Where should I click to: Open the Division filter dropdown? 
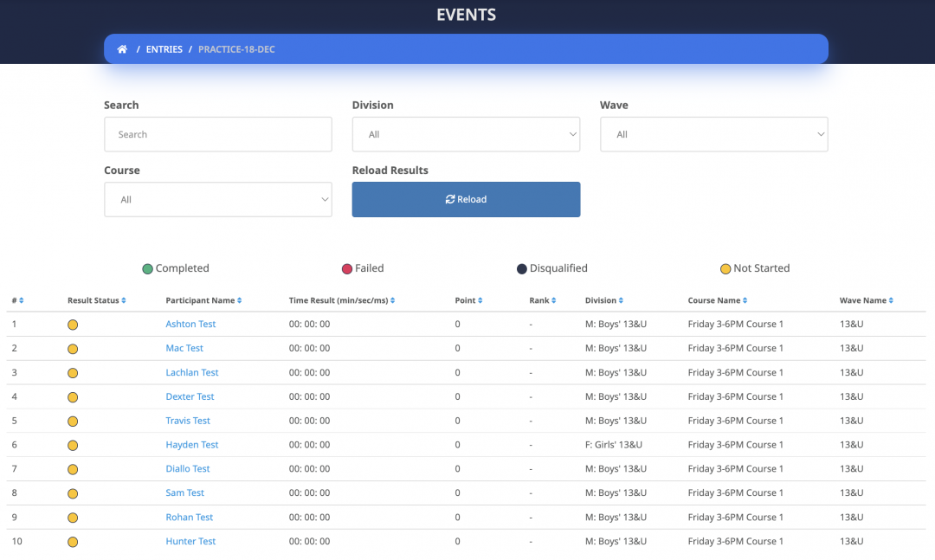(x=467, y=134)
